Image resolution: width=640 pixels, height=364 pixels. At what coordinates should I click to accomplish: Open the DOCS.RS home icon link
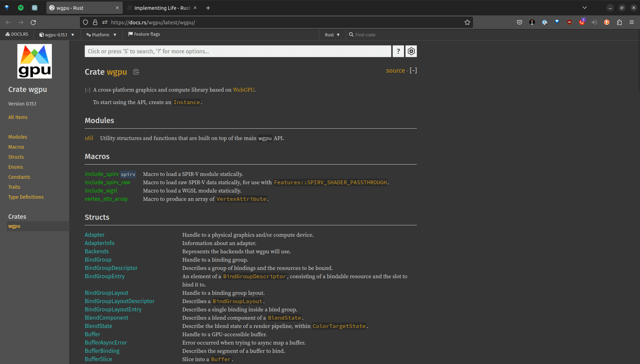[17, 34]
